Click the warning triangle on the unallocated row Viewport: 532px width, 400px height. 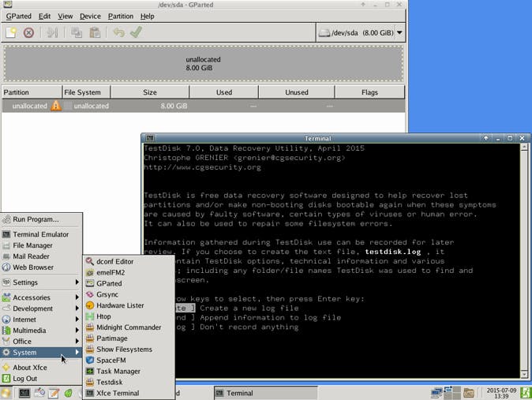(x=56, y=106)
